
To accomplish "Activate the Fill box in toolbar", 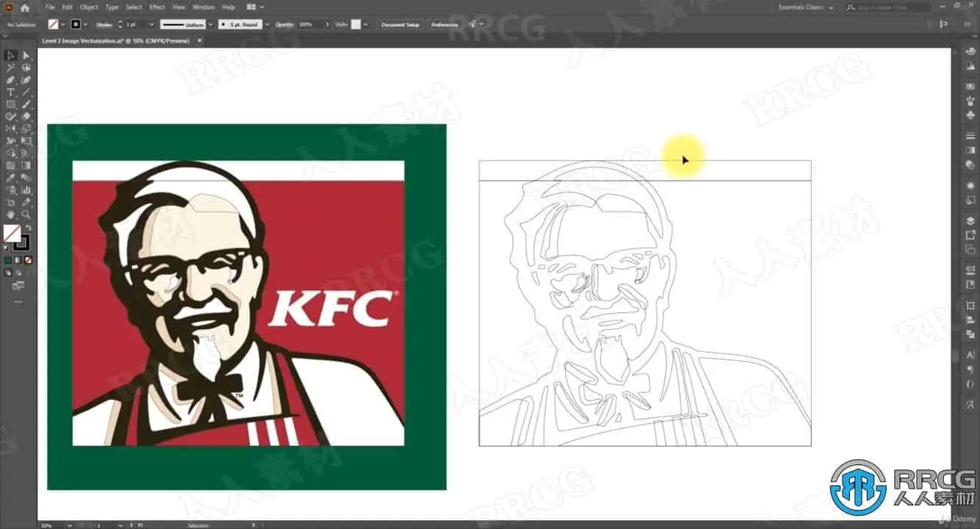I will point(12,234).
